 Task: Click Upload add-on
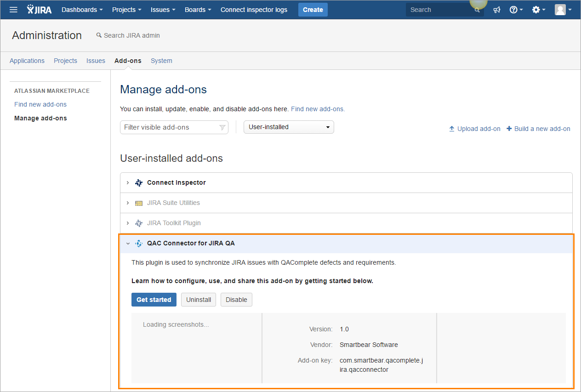474,128
